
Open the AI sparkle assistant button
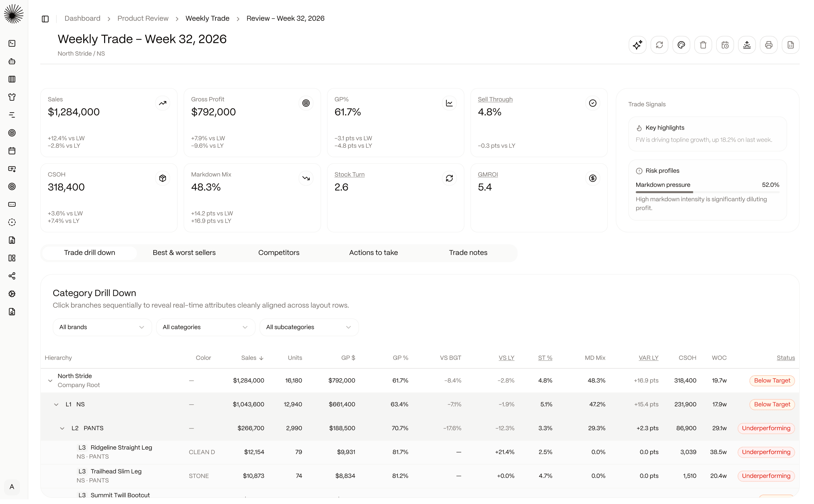point(637,45)
